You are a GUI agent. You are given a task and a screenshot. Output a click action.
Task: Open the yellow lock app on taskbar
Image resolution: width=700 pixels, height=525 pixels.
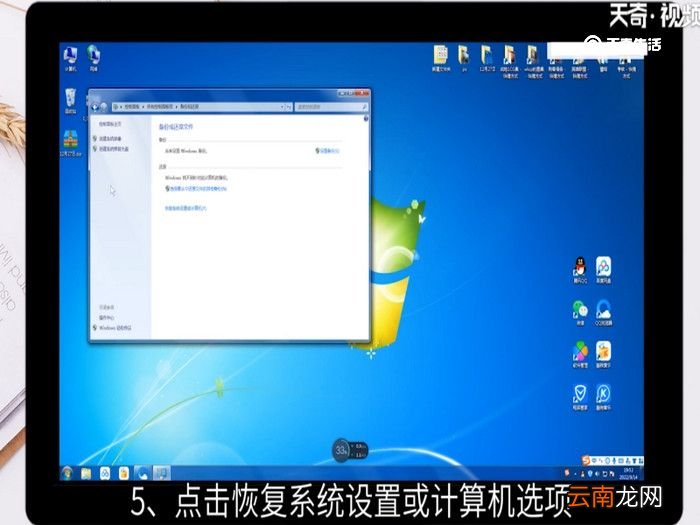124,473
